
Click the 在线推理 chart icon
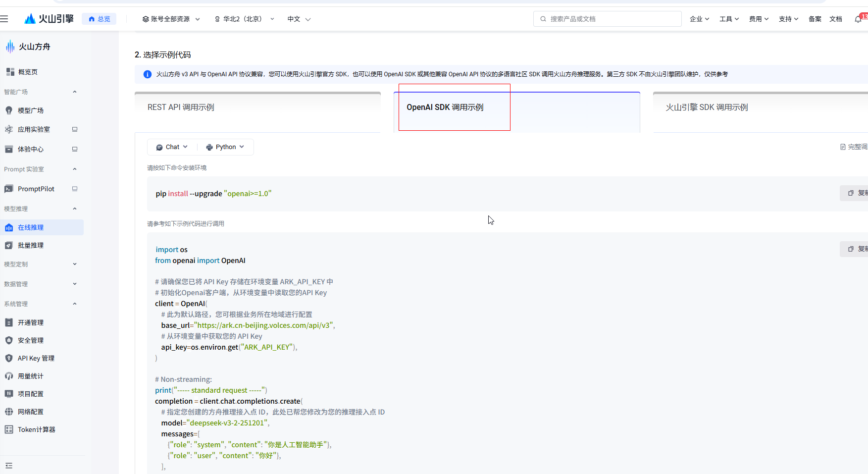9,227
